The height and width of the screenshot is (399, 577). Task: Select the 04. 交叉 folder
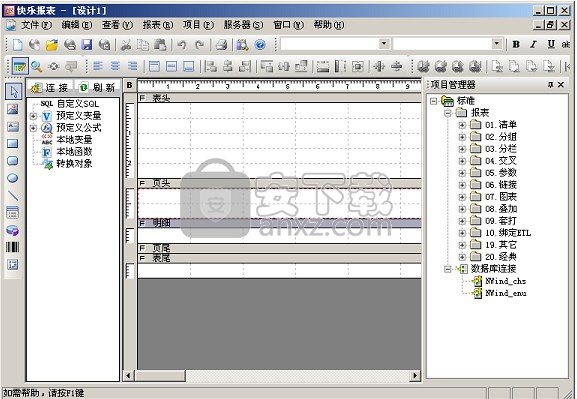500,161
